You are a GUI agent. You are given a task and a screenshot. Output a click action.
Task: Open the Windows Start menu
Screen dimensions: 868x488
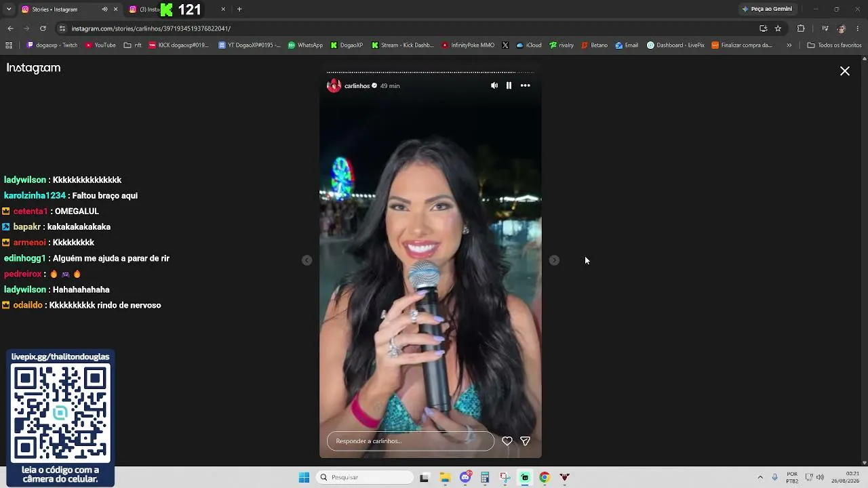point(304,477)
